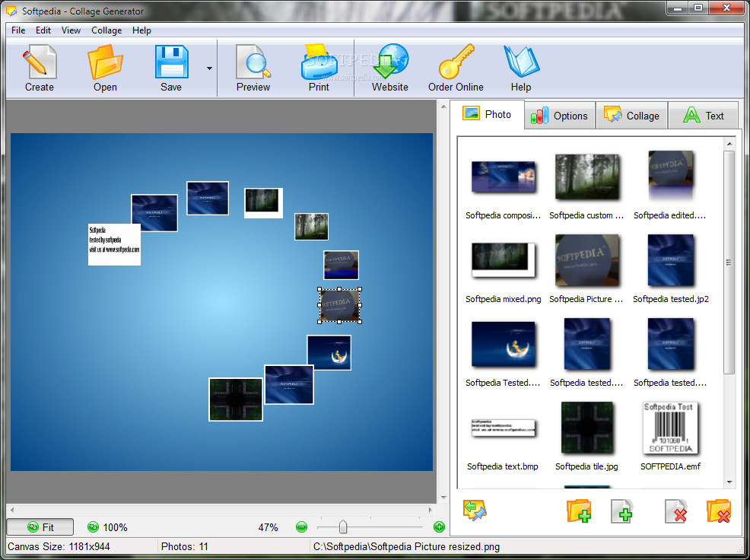Click the add file icon with green plus
This screenshot has width=750, height=560.
tap(621, 511)
